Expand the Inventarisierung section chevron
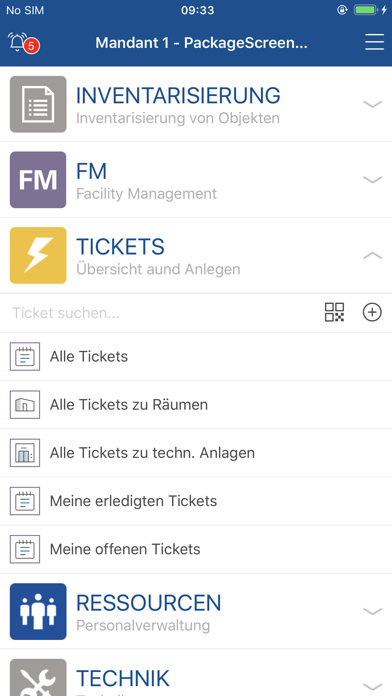 tap(372, 104)
